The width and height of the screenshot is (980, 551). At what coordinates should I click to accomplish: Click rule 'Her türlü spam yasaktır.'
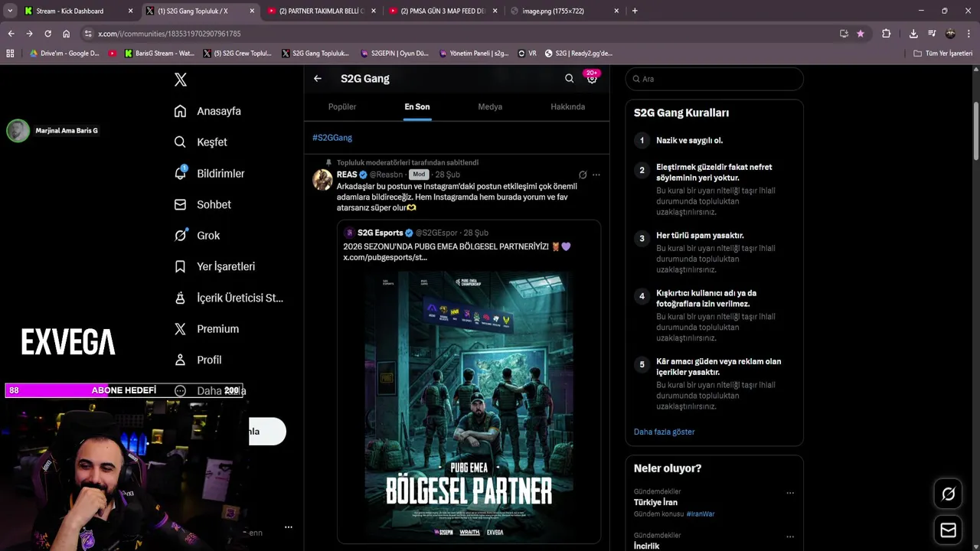click(x=700, y=236)
